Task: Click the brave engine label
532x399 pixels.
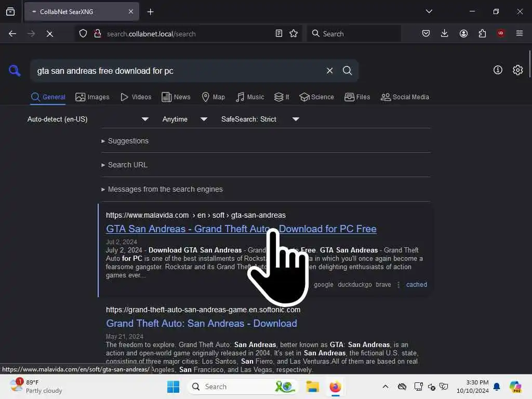Action: tap(383, 285)
